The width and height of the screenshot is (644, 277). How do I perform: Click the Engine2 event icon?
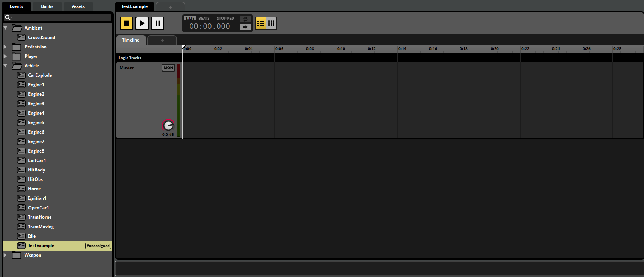[x=22, y=94]
